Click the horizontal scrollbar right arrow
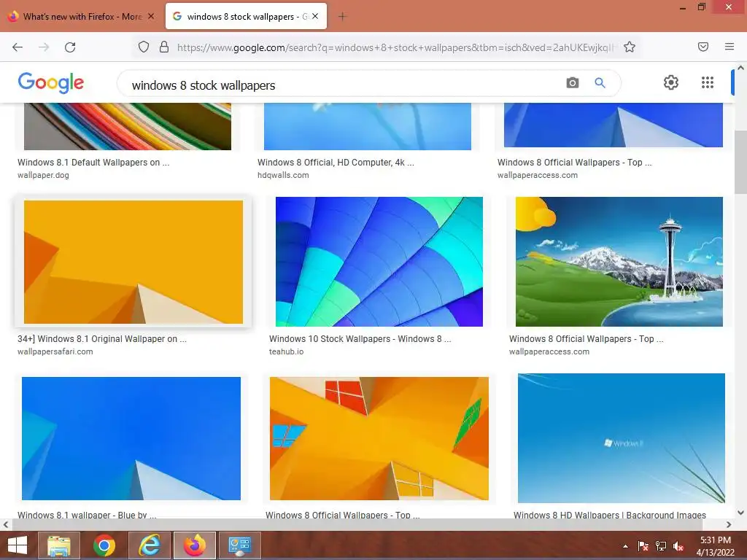 [729, 525]
